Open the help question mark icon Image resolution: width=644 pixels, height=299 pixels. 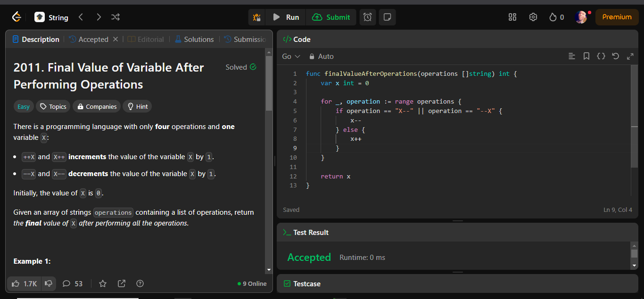tap(140, 283)
